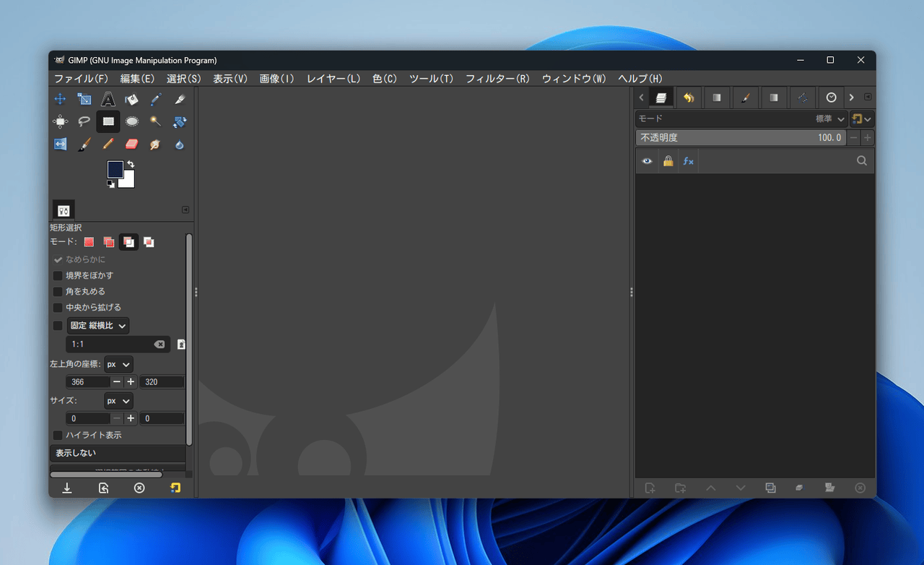Open layer モード 標準 dropdown
924x565 pixels.
coord(741,118)
